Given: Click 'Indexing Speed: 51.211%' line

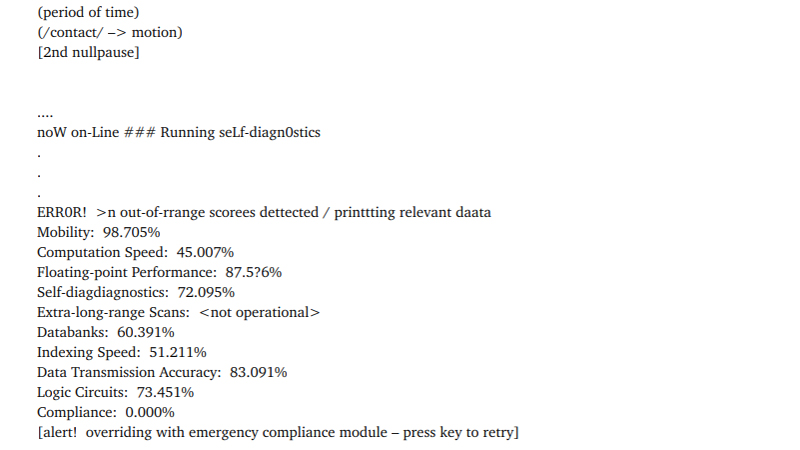Looking at the screenshot, I should coord(122,352).
